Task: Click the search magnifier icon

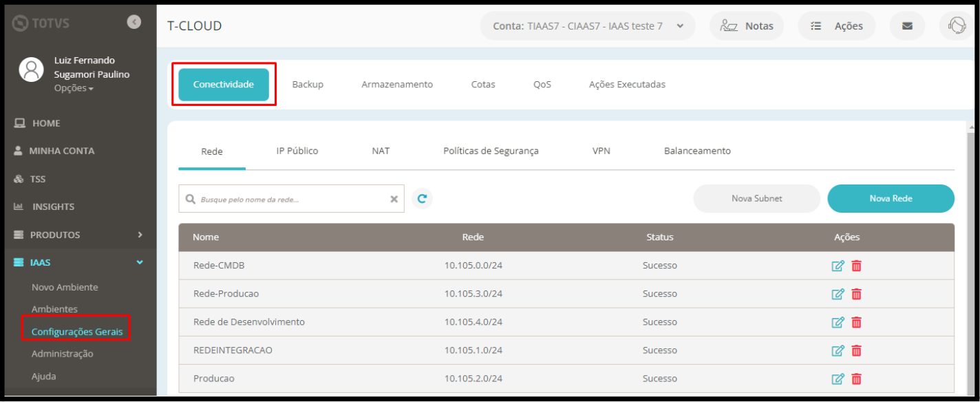Action: [x=190, y=199]
